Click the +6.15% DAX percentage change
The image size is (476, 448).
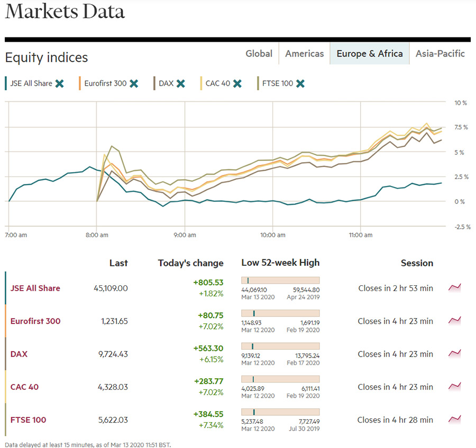point(211,359)
